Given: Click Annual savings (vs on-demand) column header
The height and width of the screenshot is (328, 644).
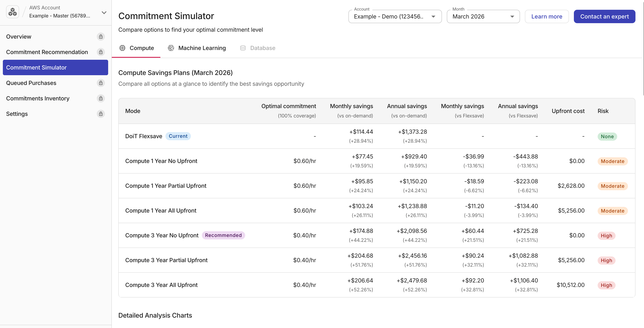Looking at the screenshot, I should coord(407,111).
